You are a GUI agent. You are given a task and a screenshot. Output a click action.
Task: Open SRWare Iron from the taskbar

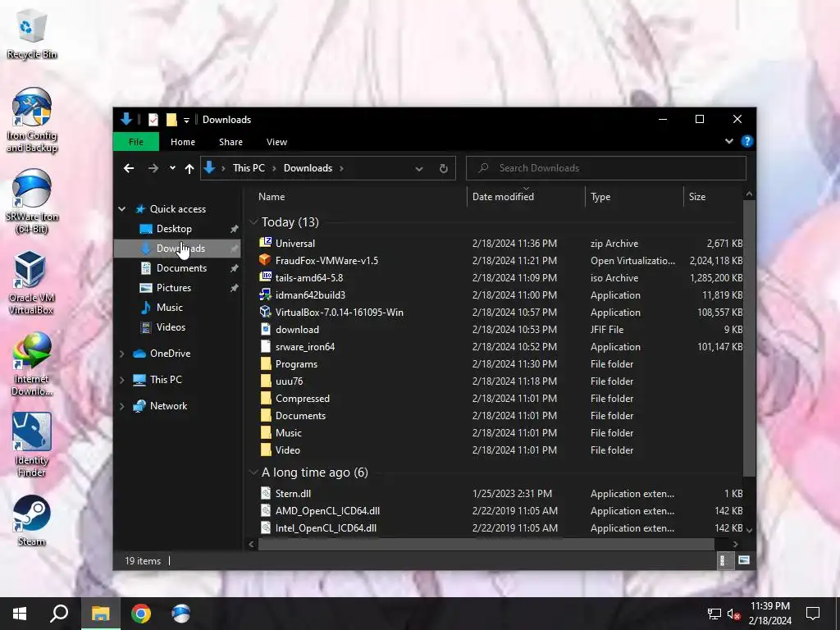click(181, 614)
